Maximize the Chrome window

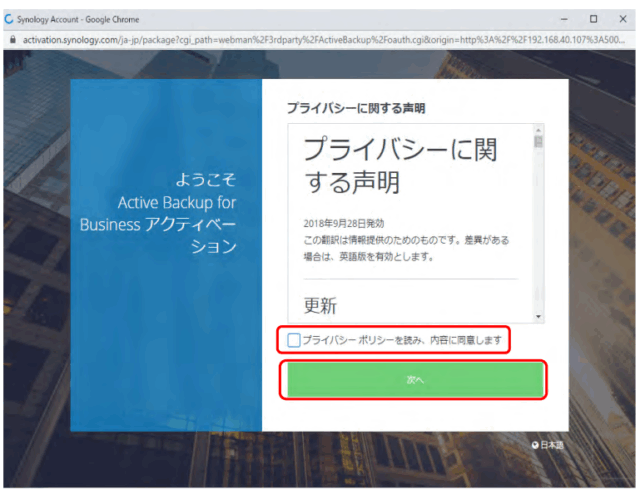(593, 19)
